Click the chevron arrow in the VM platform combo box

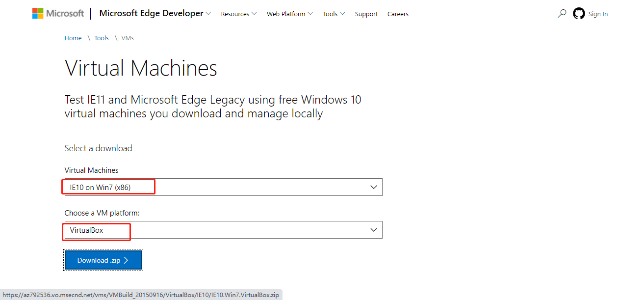coord(374,230)
